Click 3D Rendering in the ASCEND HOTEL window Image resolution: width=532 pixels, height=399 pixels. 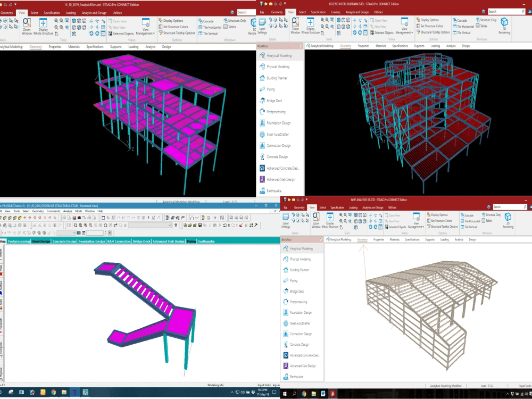(504, 26)
